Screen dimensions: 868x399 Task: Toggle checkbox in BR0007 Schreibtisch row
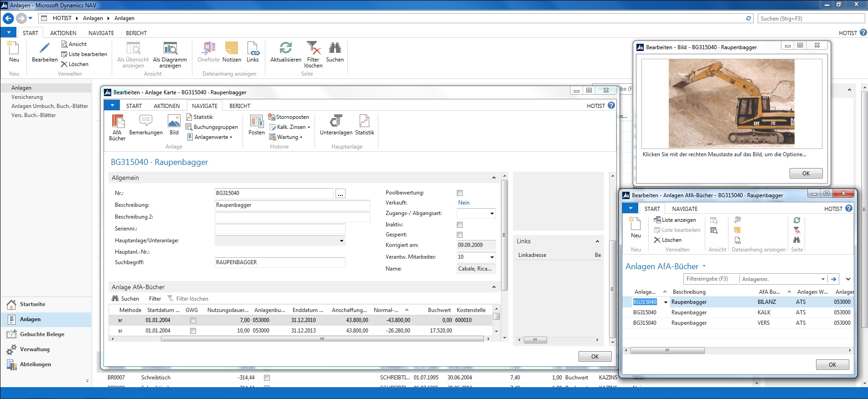click(x=267, y=378)
